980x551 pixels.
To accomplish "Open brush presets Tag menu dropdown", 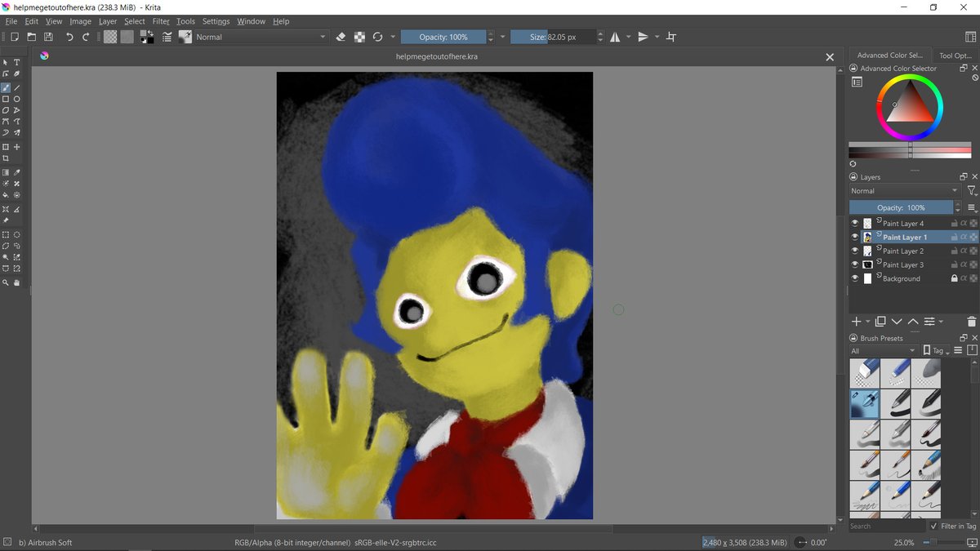I will coord(937,351).
